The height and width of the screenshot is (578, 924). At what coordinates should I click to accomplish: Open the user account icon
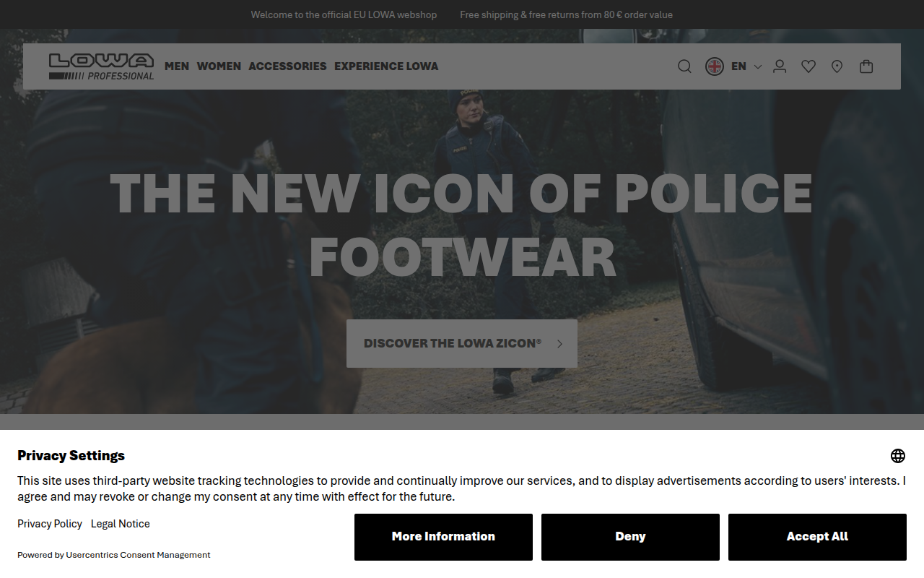(780, 66)
